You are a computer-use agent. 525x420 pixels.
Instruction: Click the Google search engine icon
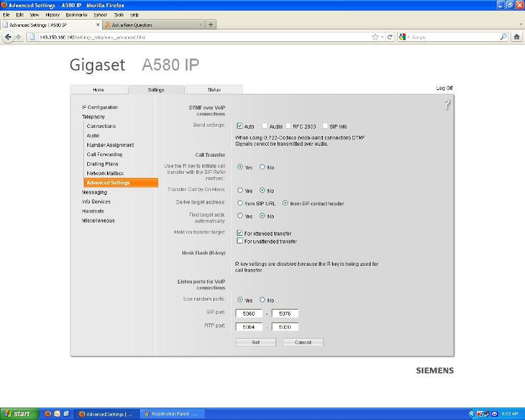402,37
